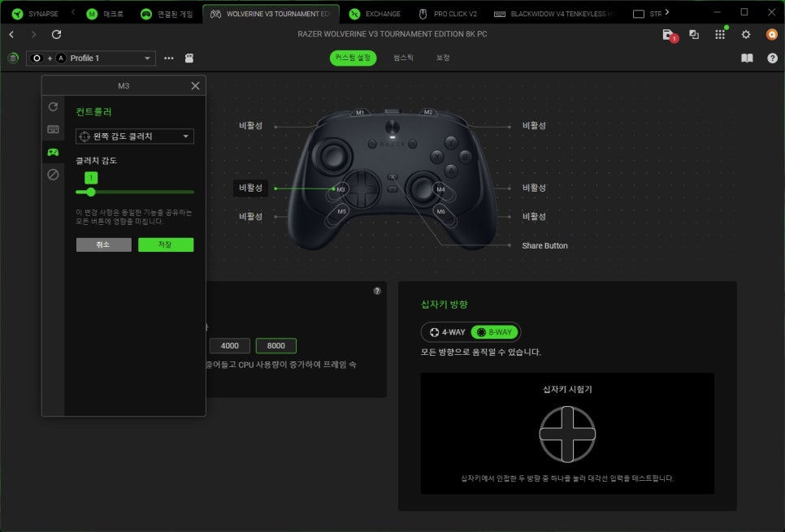
Task: Select the controller icon in M3 sidebar
Action: pos(53,152)
